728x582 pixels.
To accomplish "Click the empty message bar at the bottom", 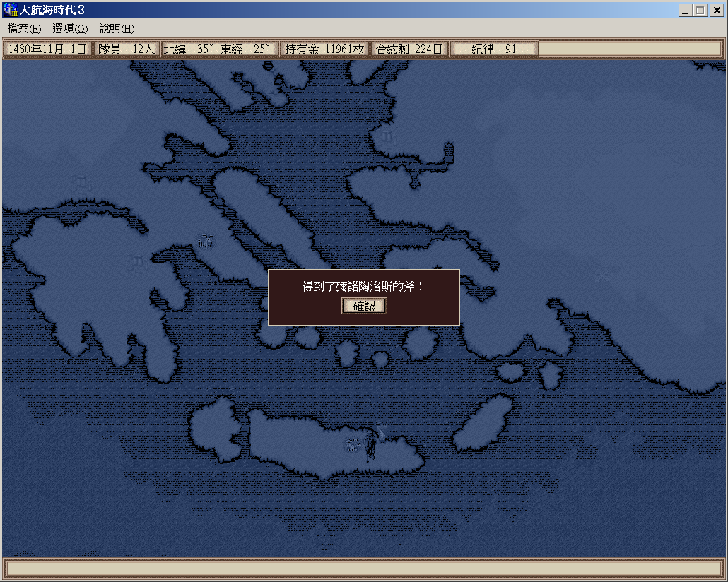I will (363, 568).
